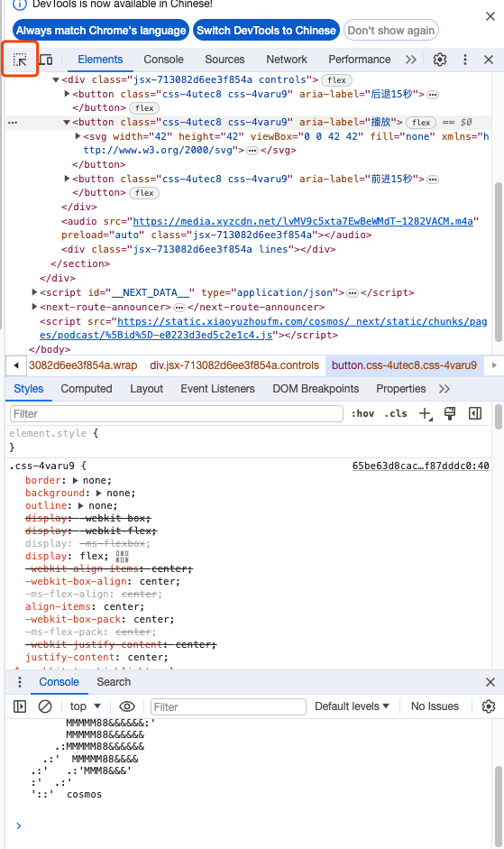
Task: Open the top JavaScript context dropdown
Action: click(85, 706)
